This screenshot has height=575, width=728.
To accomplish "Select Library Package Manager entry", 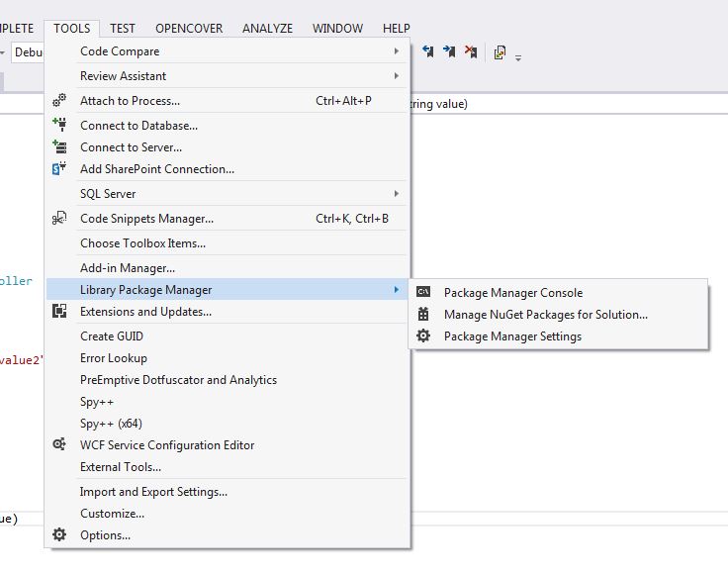I will [227, 290].
